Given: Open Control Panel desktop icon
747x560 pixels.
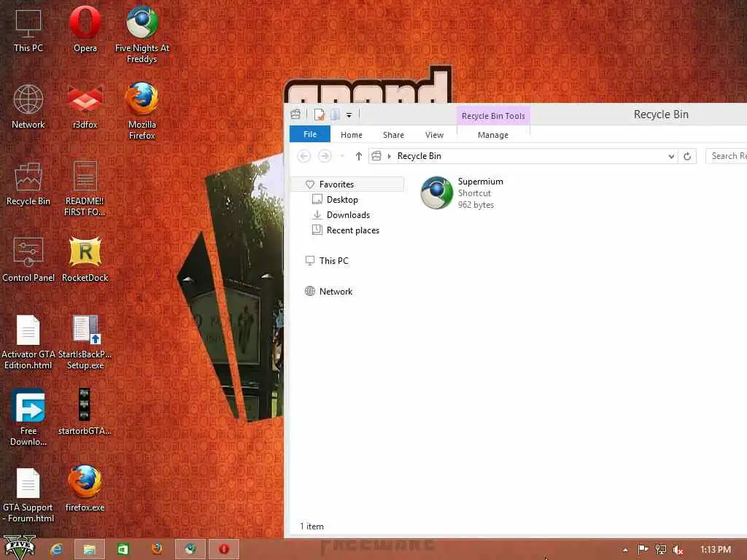Looking at the screenshot, I should [x=28, y=260].
